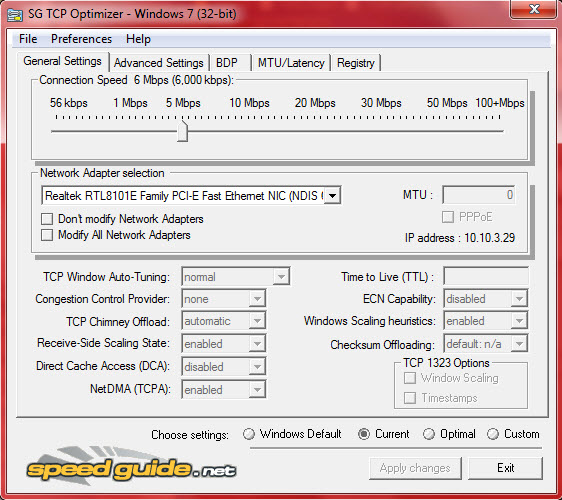Switch to the Advanced Settings tab
Screen dimensions: 562x500
158,63
